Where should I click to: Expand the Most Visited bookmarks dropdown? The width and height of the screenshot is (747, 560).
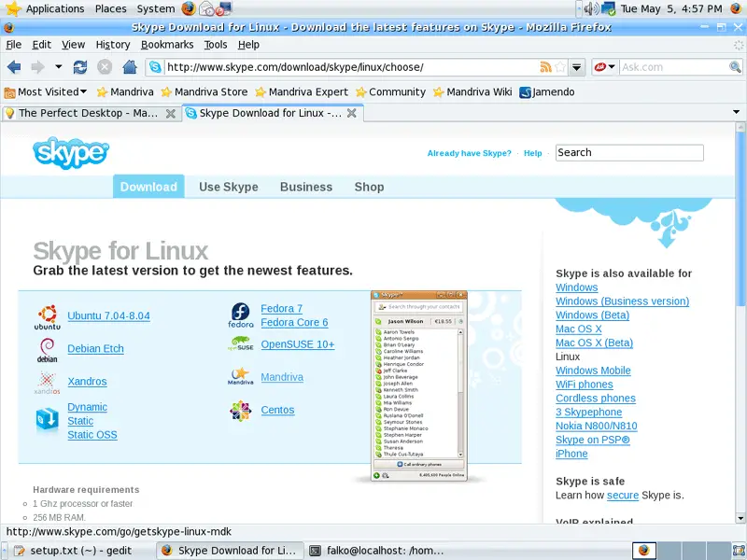pos(46,91)
